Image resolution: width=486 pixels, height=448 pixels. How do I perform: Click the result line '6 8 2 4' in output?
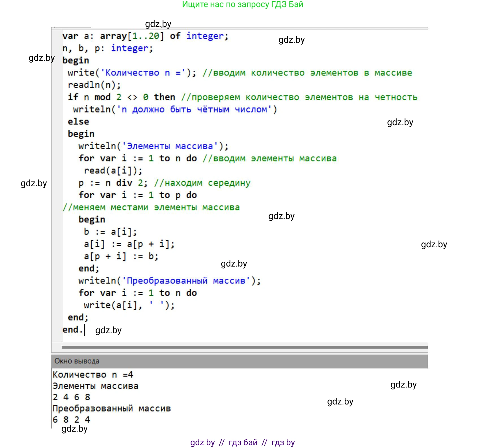71,420
